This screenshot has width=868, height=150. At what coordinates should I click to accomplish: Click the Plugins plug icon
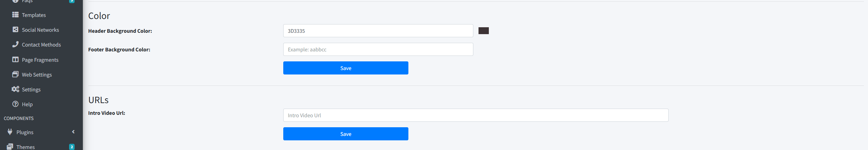(10, 132)
